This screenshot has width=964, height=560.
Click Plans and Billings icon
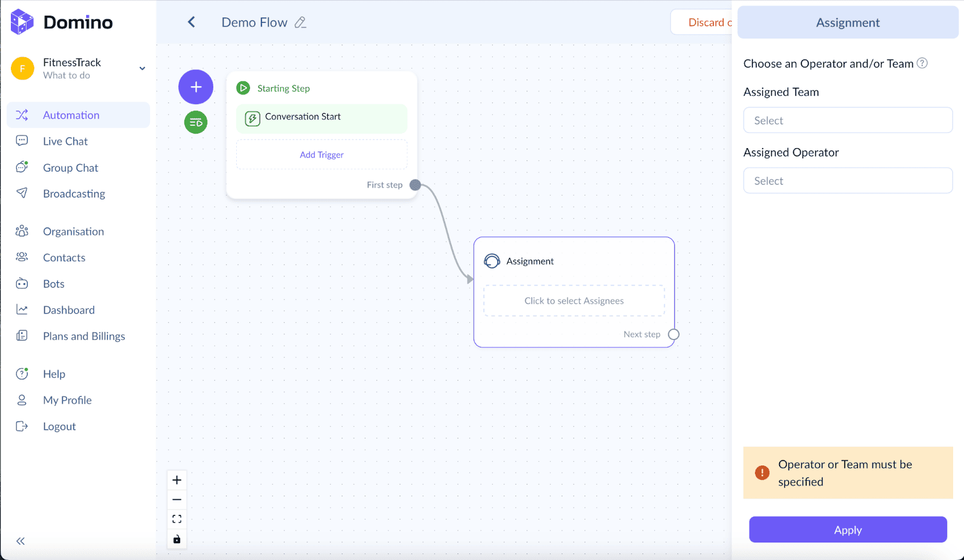click(22, 336)
